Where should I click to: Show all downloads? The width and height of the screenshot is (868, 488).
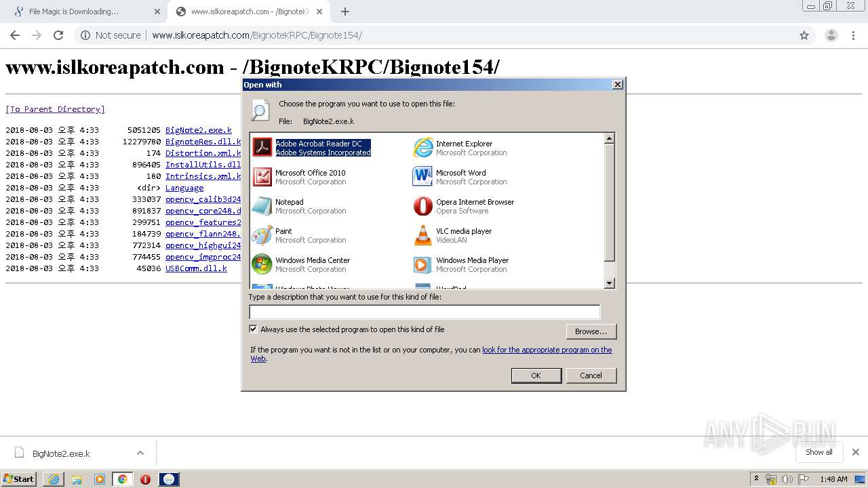[818, 452]
